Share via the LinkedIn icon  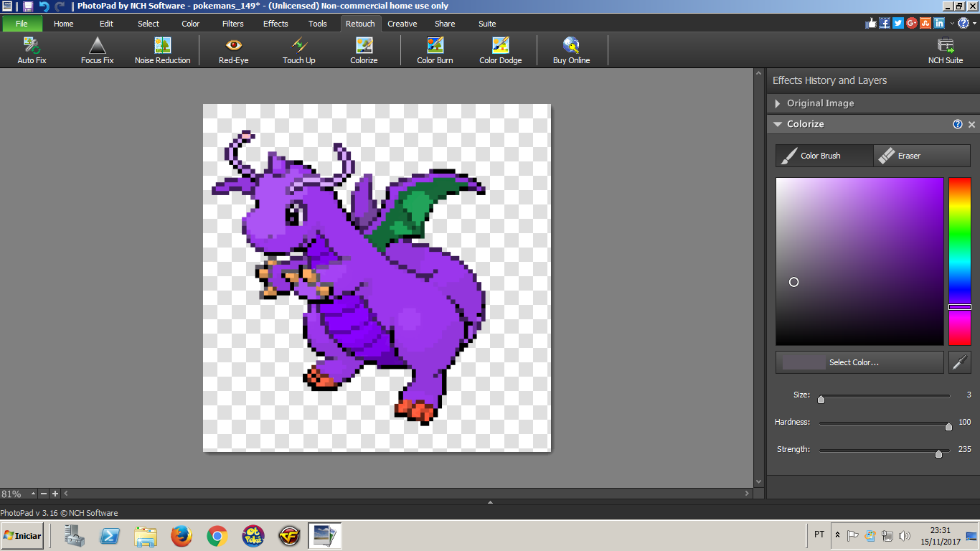939,23
